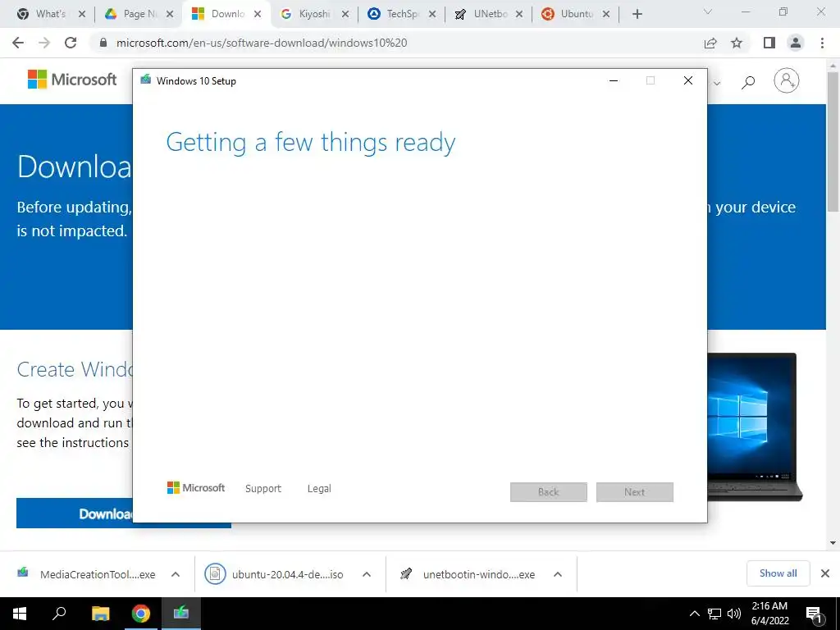840x630 pixels.
Task: Click the volume speaker icon in tray
Action: (x=734, y=614)
